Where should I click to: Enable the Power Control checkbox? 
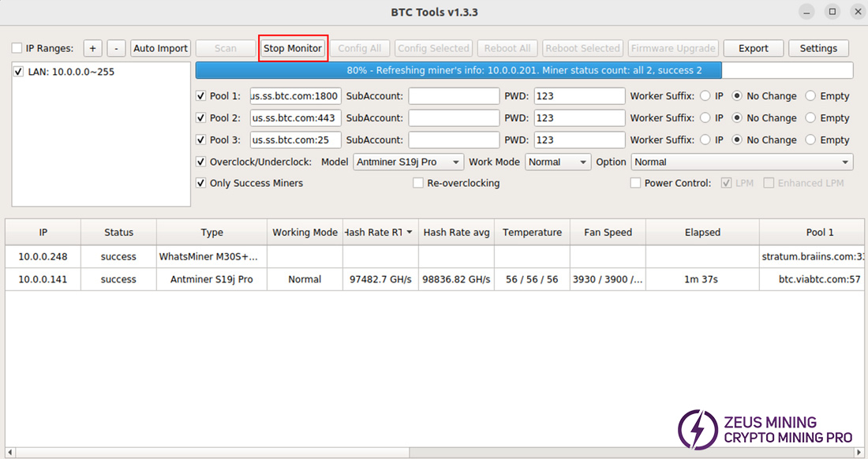coord(636,183)
